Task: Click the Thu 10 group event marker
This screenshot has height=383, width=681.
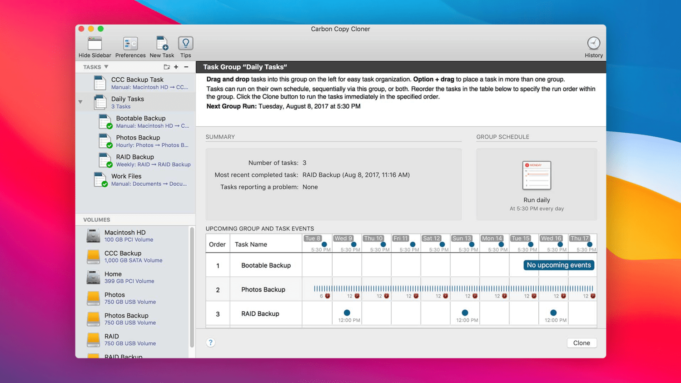Action: pyautogui.click(x=383, y=244)
